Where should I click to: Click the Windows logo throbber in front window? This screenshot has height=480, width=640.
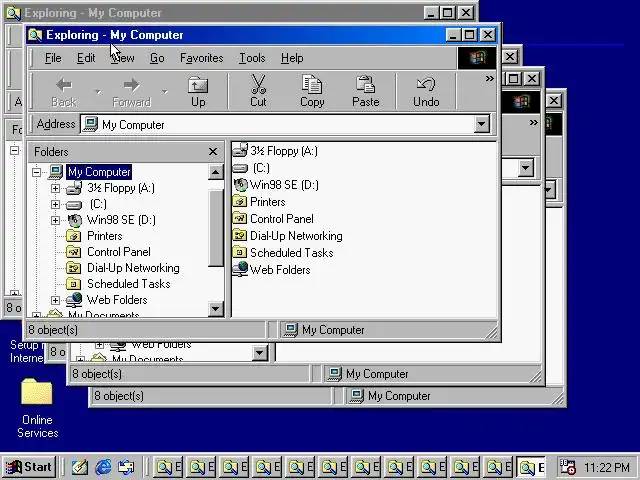pos(477,58)
